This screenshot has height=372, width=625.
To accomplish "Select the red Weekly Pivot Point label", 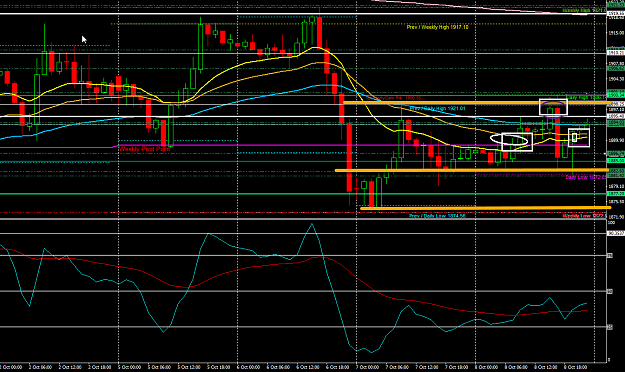I will (145, 149).
